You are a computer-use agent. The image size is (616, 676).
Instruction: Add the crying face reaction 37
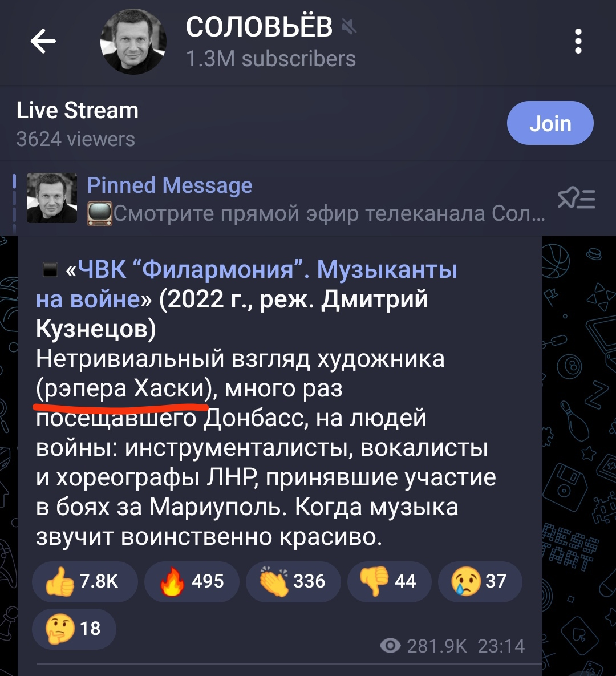pyautogui.click(x=480, y=581)
